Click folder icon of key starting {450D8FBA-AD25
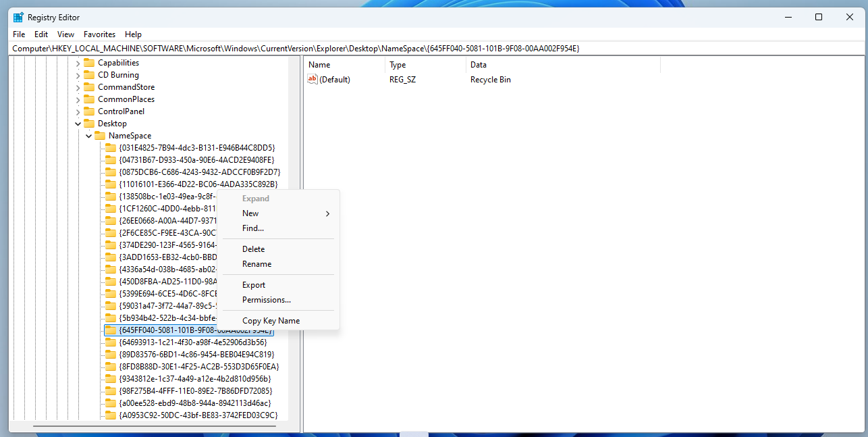 pos(111,282)
